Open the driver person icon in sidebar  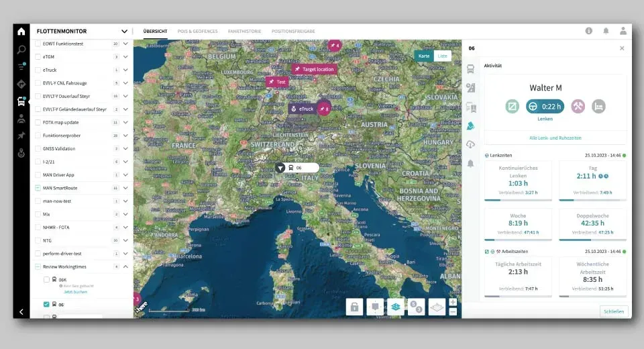(x=21, y=119)
